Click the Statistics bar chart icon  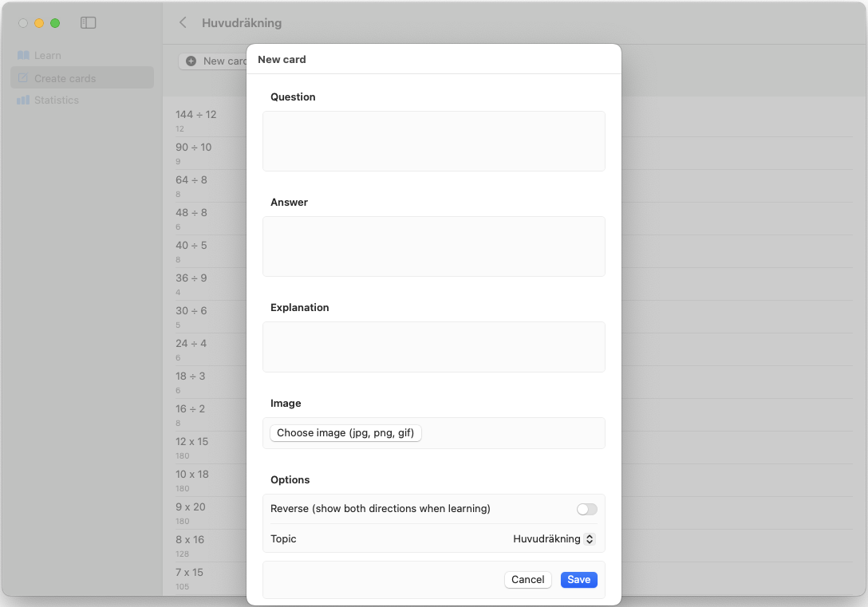pyautogui.click(x=23, y=101)
